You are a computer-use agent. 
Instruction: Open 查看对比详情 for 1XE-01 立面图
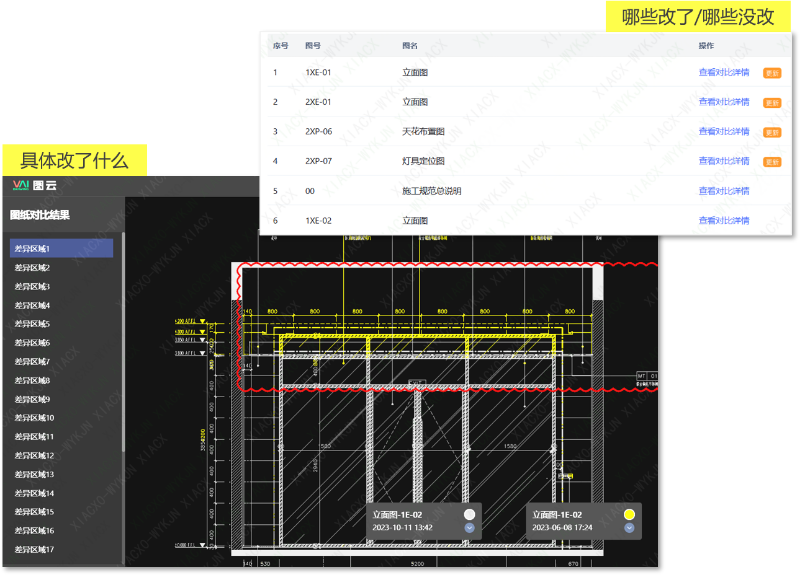[724, 72]
